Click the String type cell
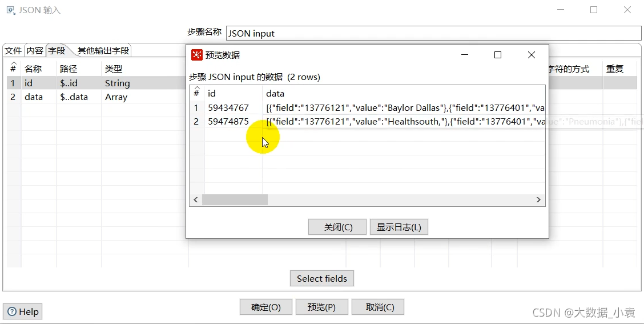 (144, 83)
